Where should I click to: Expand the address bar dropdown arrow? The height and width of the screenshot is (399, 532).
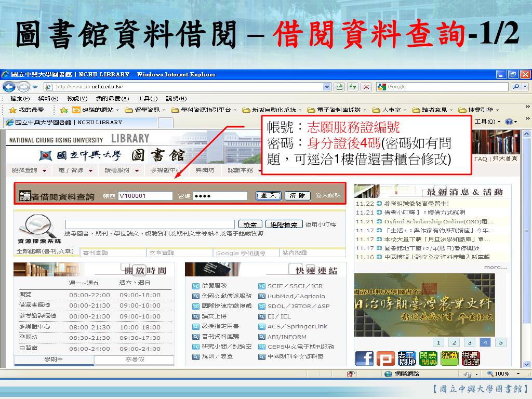click(327, 87)
